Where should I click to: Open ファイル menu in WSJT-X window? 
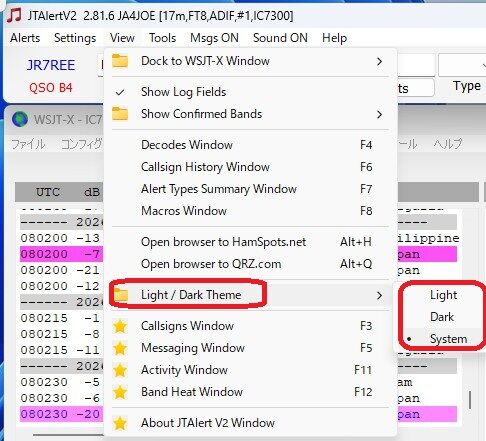click(28, 144)
